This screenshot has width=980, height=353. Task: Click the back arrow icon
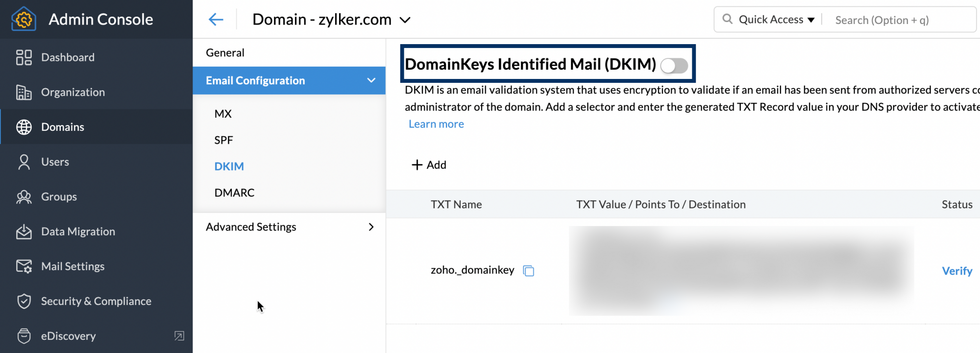(216, 20)
